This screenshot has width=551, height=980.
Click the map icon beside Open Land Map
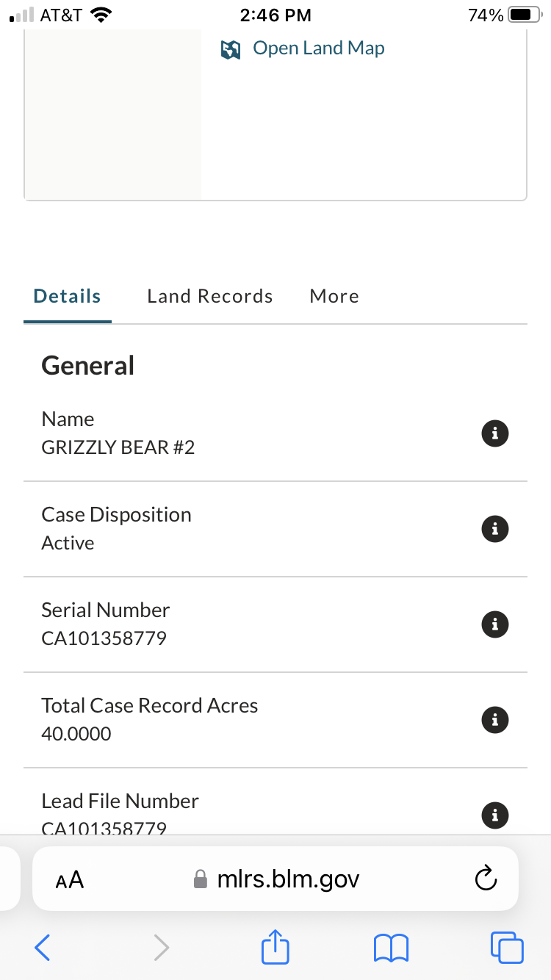pyautogui.click(x=231, y=49)
